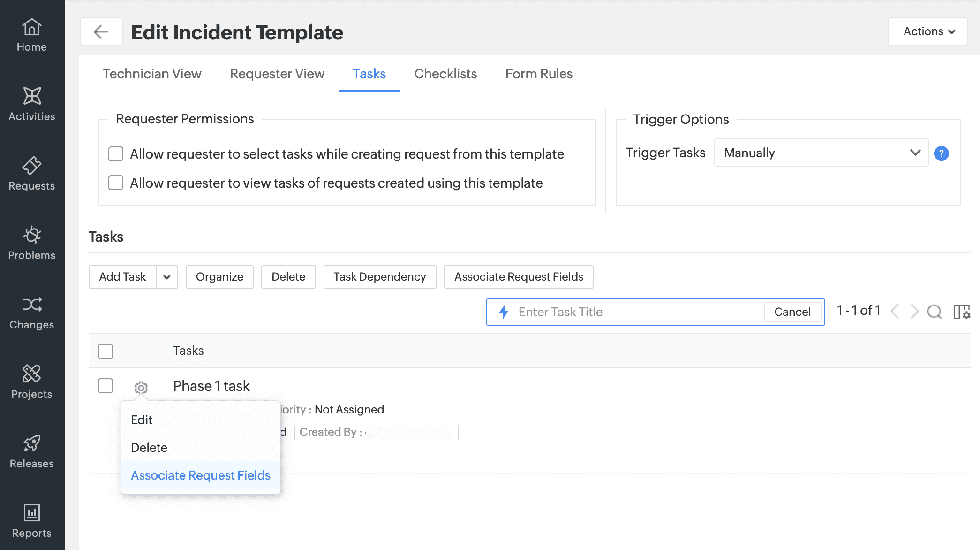Check allow requester to view tasks option
This screenshot has height=550, width=980.
coord(116,183)
